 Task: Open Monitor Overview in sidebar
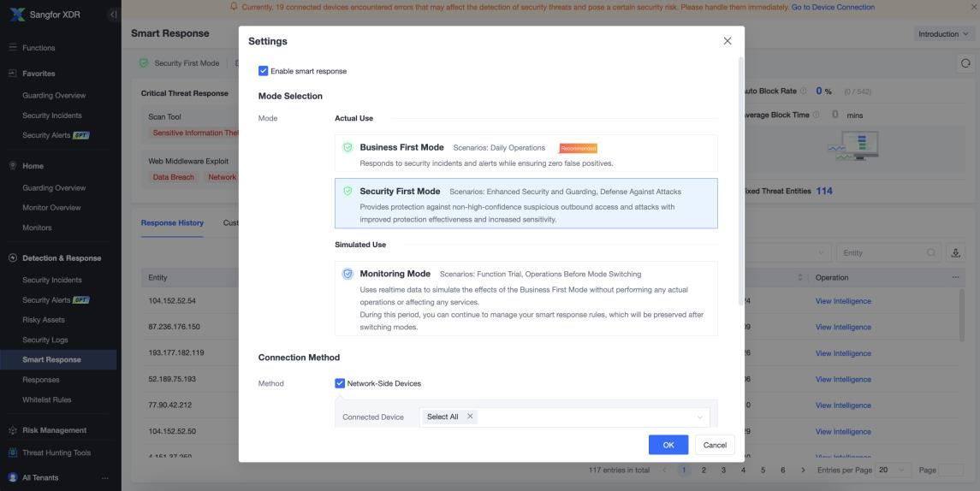coord(52,207)
